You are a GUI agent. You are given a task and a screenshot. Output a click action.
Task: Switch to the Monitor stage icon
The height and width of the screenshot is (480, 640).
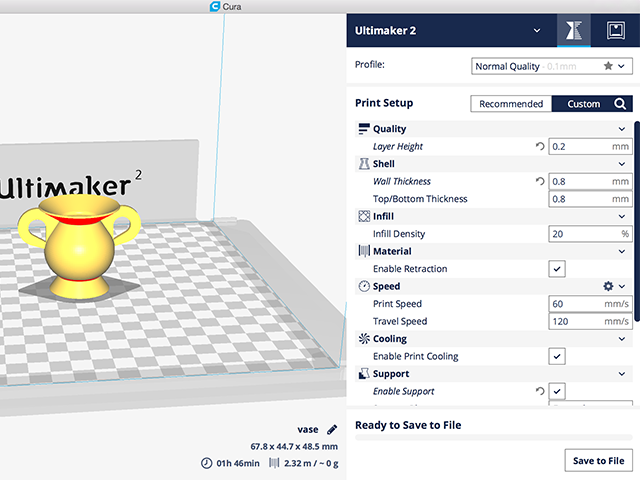click(616, 30)
